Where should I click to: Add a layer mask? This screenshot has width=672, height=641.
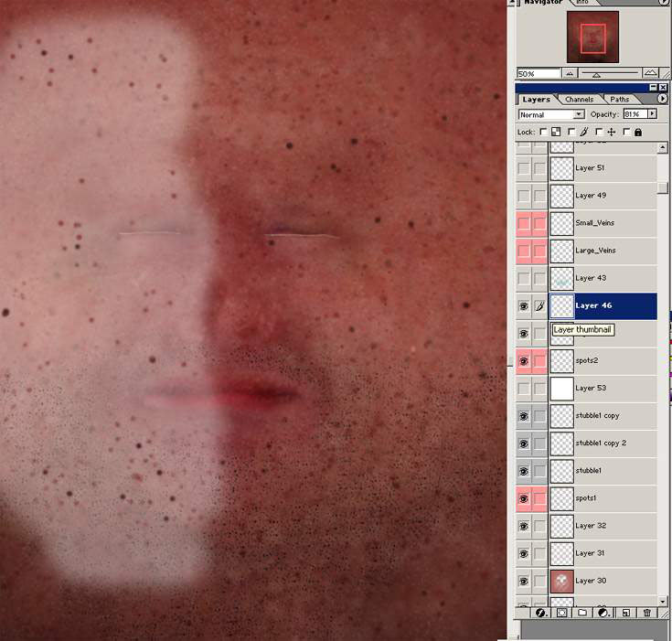pyautogui.click(x=561, y=613)
